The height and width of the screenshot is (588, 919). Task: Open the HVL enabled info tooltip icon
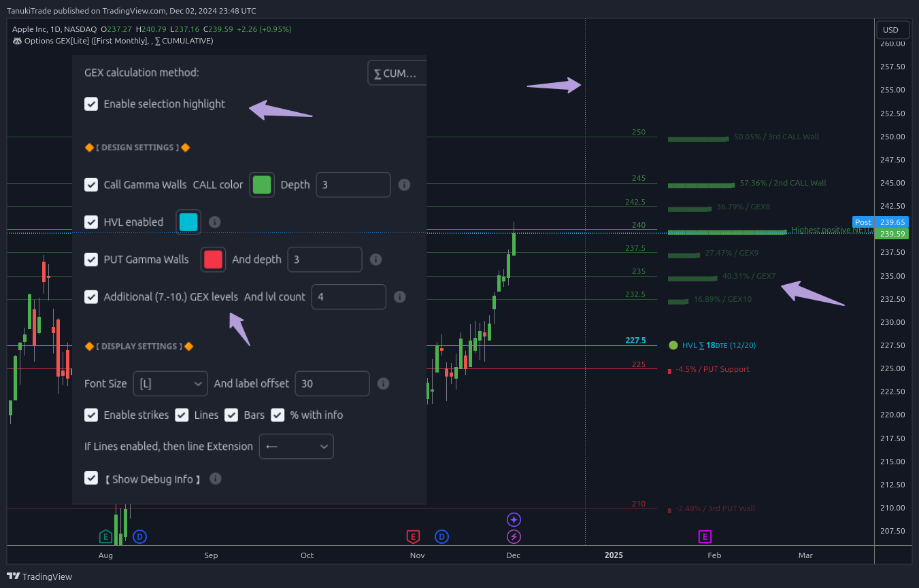[x=214, y=222]
